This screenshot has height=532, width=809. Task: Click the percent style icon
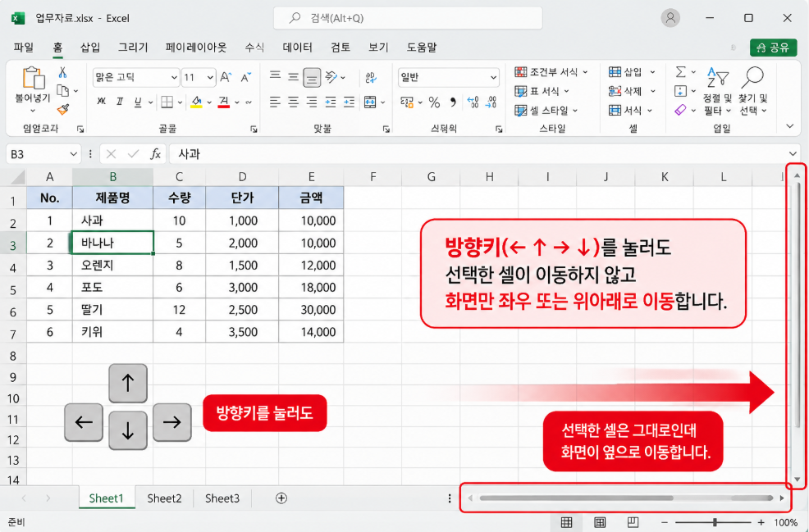point(434,102)
